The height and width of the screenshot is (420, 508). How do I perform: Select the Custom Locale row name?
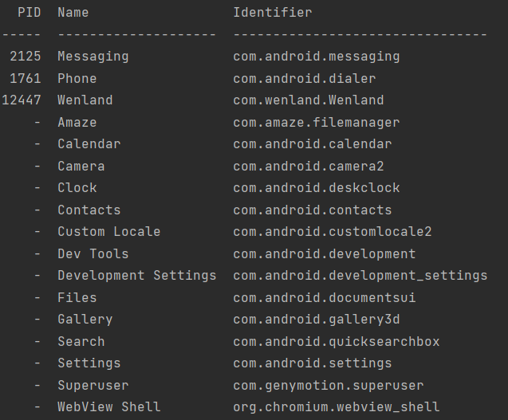(x=108, y=232)
